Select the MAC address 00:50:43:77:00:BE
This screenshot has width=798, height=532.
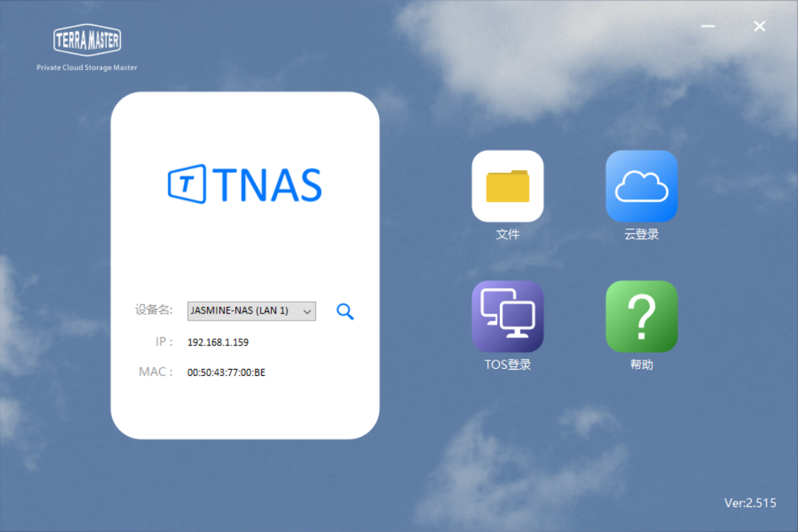(x=226, y=372)
